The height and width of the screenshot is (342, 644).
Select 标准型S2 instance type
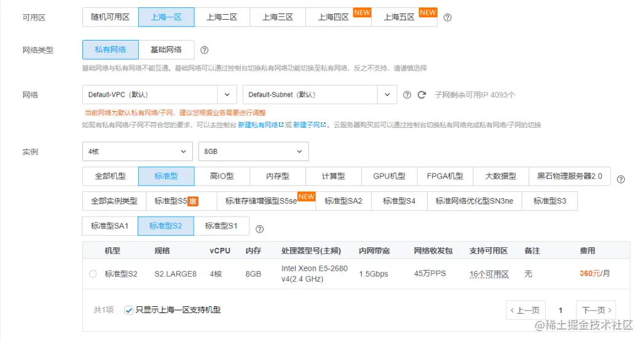click(165, 226)
